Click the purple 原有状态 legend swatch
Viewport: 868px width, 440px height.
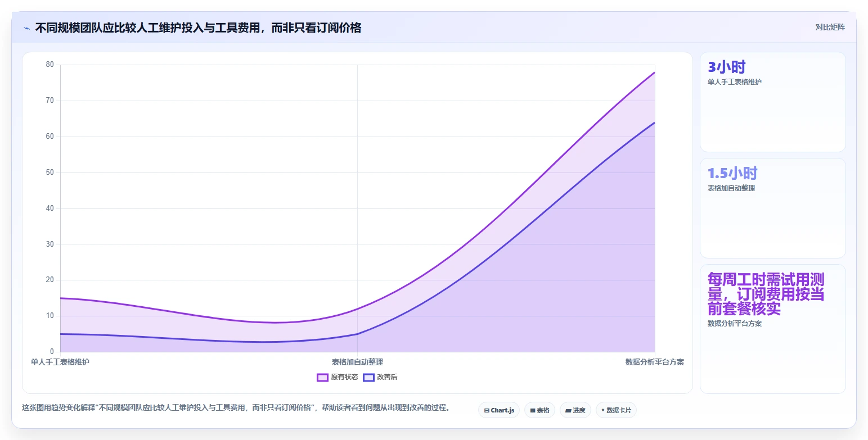322,377
